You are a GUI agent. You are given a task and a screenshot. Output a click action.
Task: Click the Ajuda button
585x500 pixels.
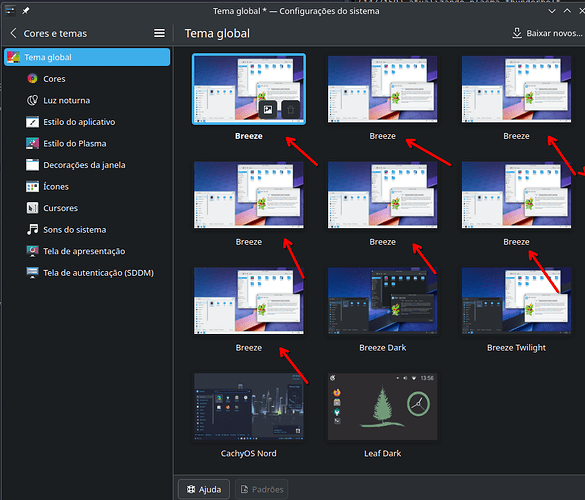204,489
